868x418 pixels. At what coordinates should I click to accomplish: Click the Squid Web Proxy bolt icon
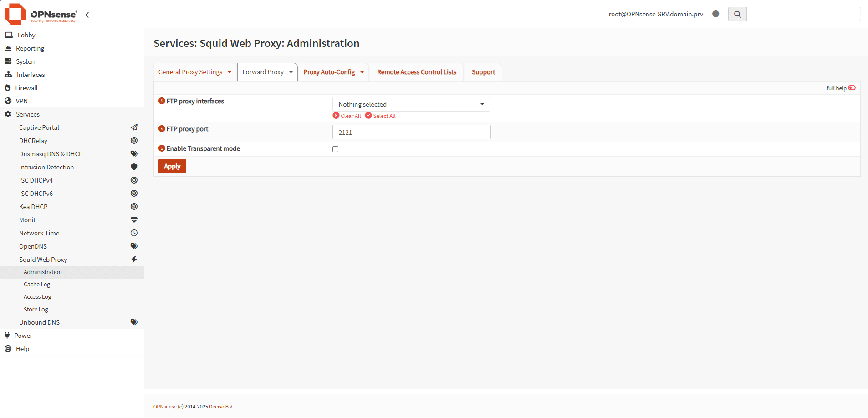coord(134,260)
